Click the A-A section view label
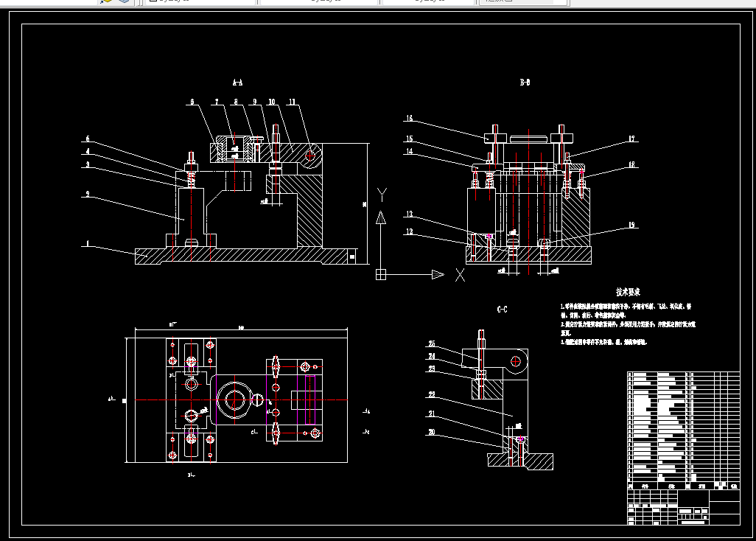 coord(238,83)
